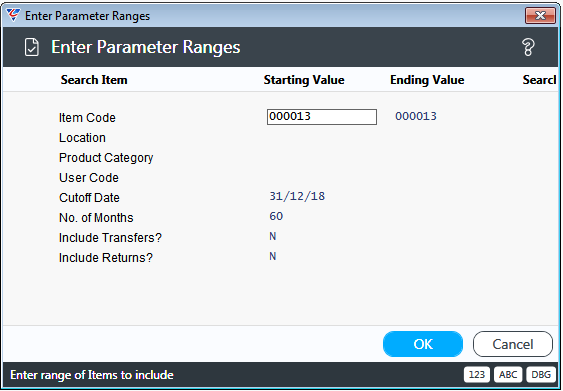Toggle the 123 numeric keypad indicator
This screenshot has height=391, width=563.
pyautogui.click(x=476, y=375)
